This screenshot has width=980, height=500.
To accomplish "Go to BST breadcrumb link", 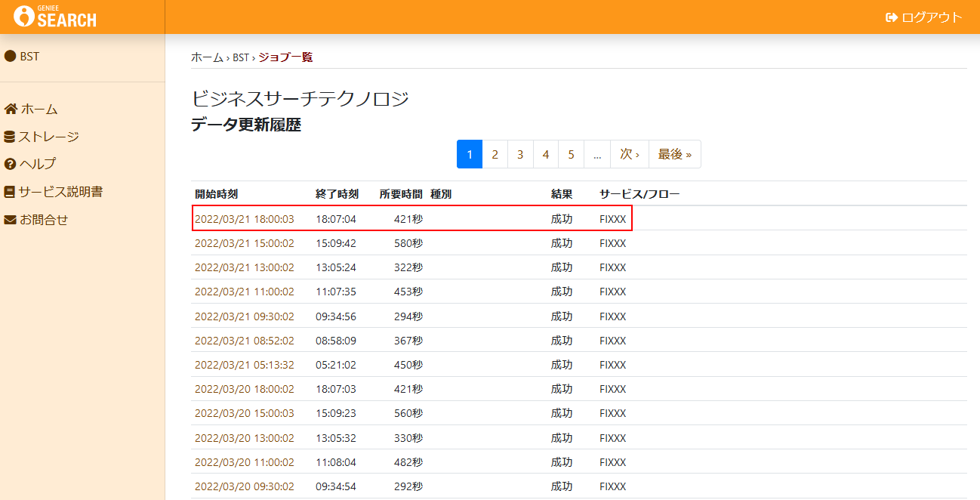I will point(241,57).
